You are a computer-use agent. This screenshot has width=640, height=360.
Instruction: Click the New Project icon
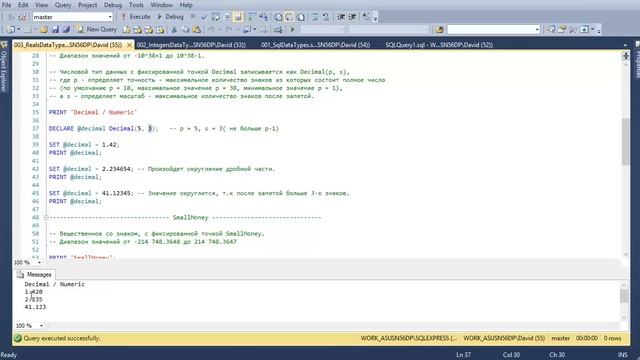click(11, 29)
